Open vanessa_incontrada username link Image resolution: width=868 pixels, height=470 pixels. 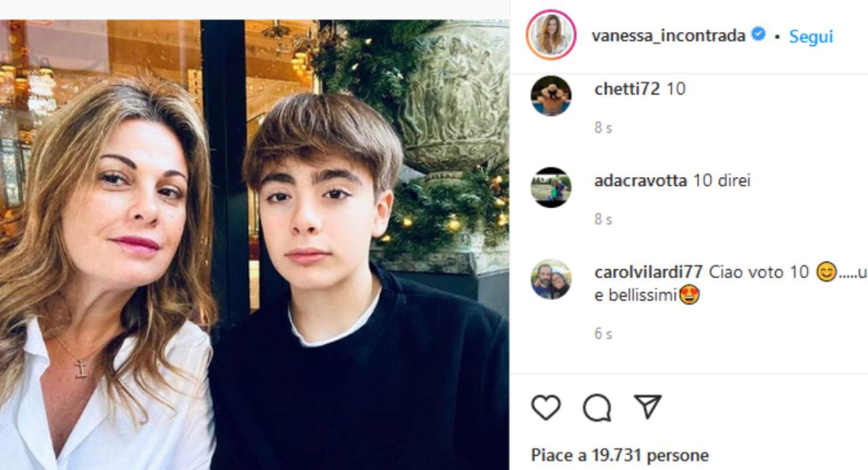[x=668, y=35]
